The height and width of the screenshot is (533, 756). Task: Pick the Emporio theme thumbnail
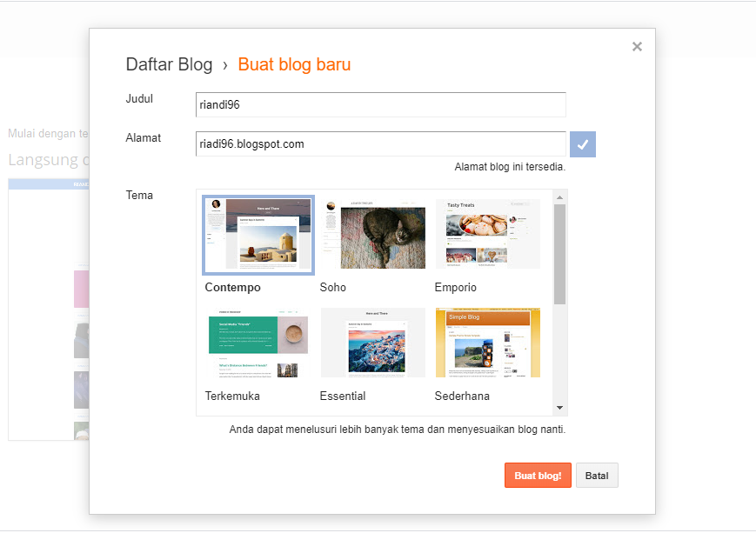[487, 235]
